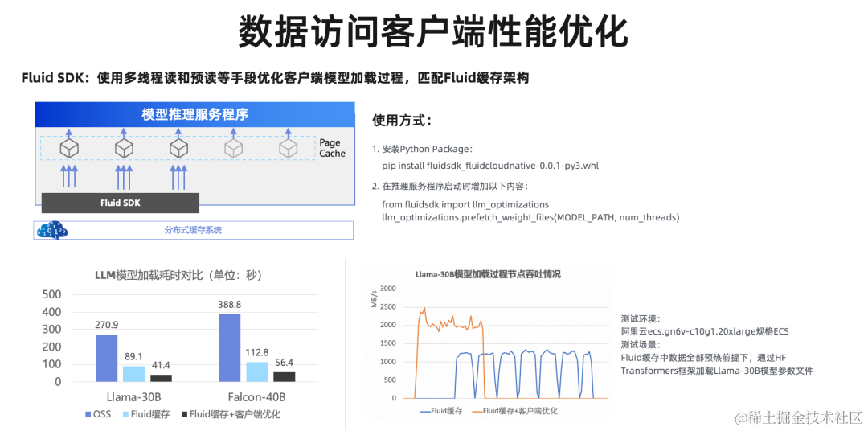Image resolution: width=868 pixels, height=431 pixels.
Task: Click the slide title 数据访问客户端性能优化
Action: [433, 31]
